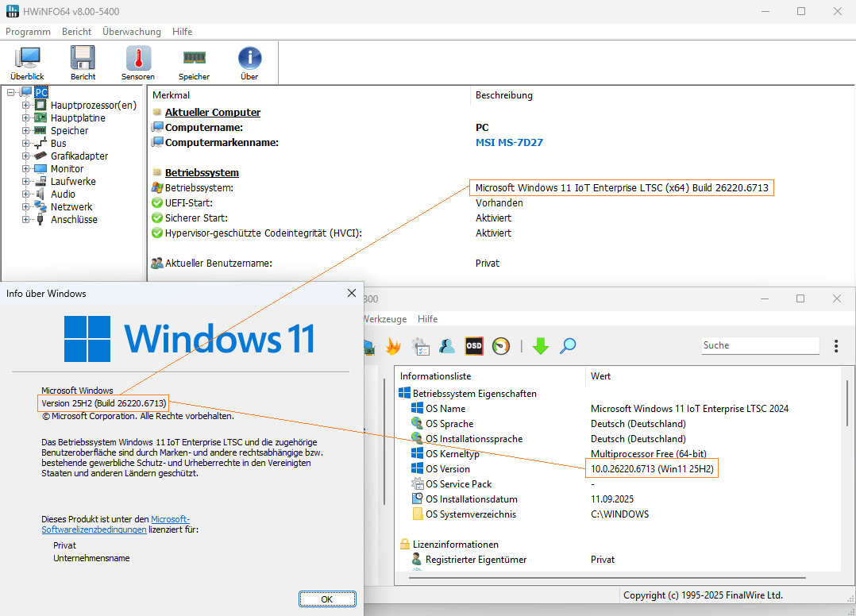
Task: Click the Audio speaker icon in tree
Action: [x=40, y=194]
